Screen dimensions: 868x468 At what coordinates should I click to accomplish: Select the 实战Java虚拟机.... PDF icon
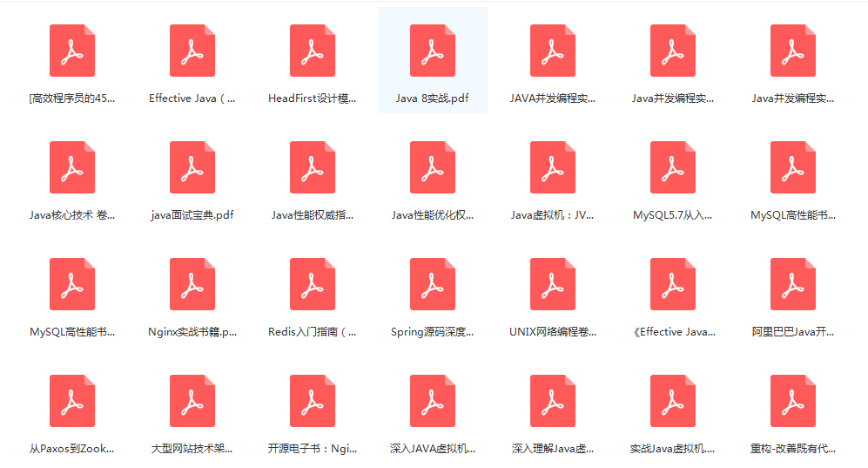673,401
